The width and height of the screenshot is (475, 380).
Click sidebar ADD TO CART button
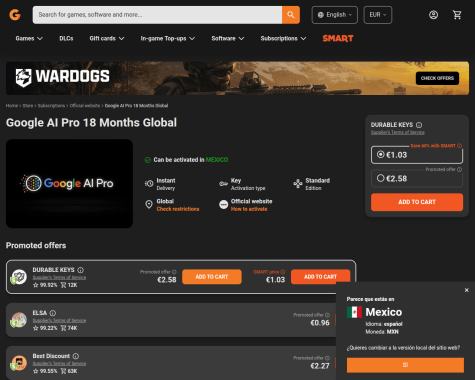coord(417,202)
